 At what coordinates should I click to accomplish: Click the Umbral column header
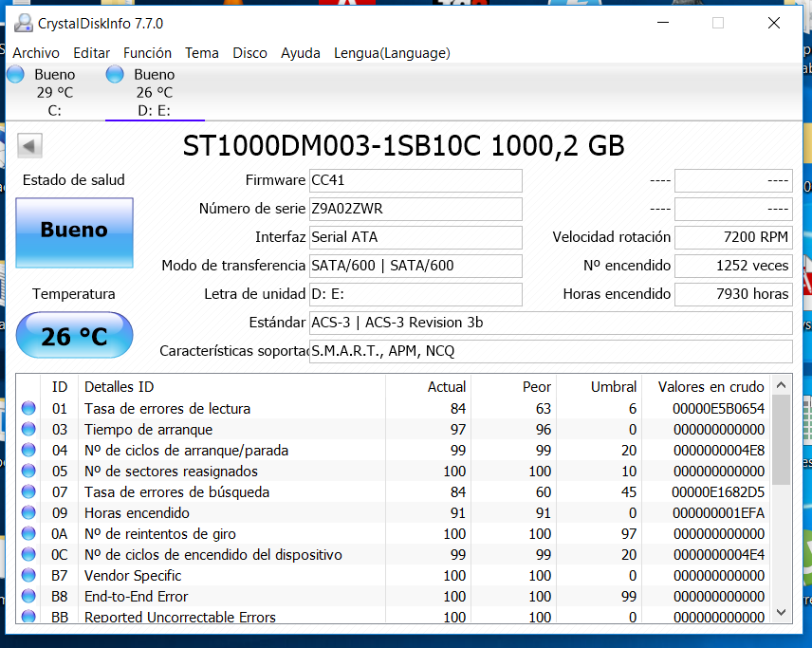[600, 387]
